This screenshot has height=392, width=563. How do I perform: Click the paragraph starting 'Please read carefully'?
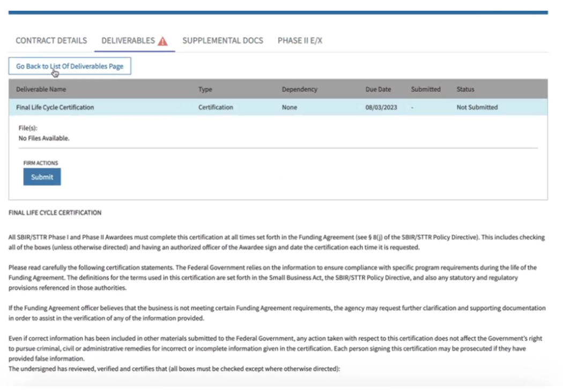[272, 277]
